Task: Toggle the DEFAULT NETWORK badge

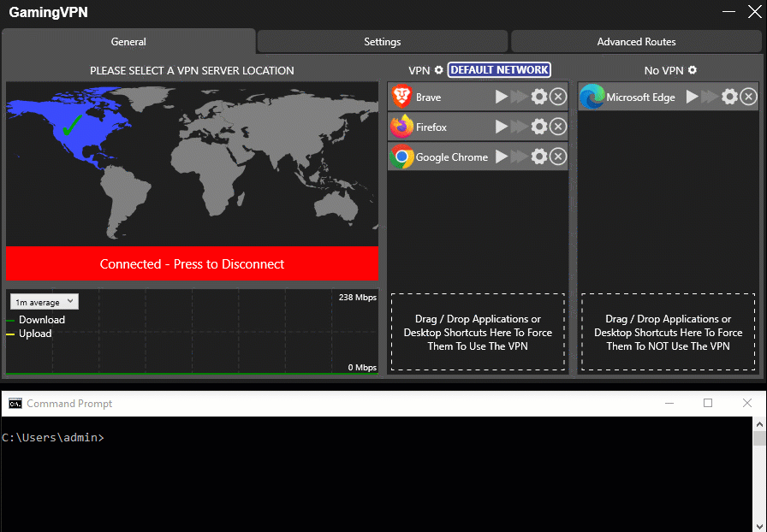Action: [499, 70]
